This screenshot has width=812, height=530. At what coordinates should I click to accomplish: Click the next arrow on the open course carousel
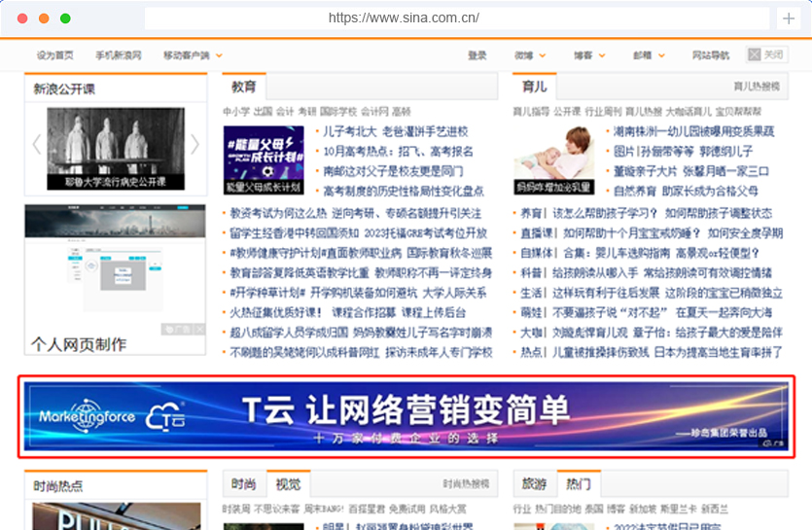194,144
